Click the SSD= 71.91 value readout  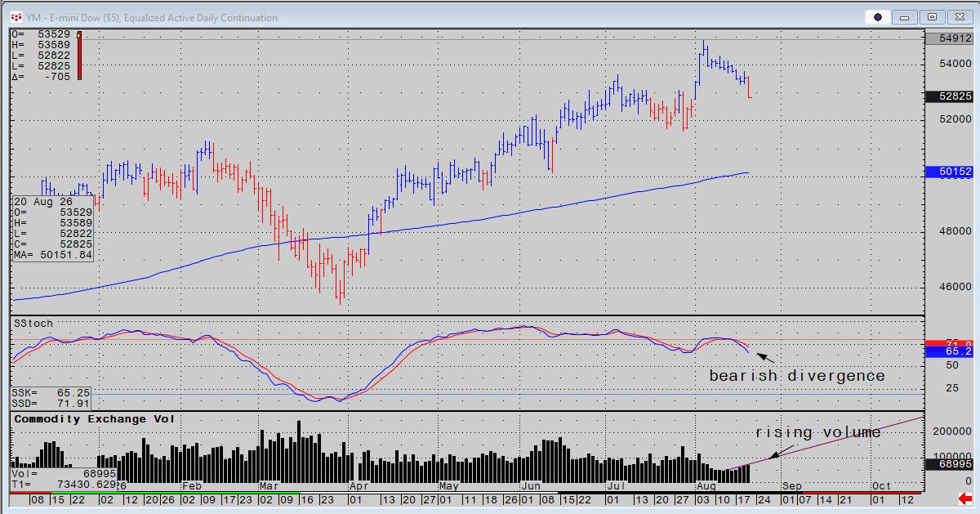point(50,404)
